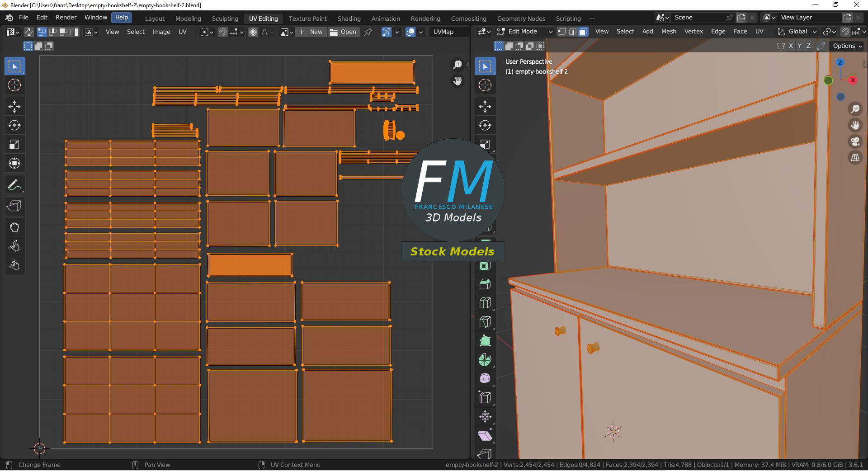
Task: Click the New image button
Action: (311, 32)
